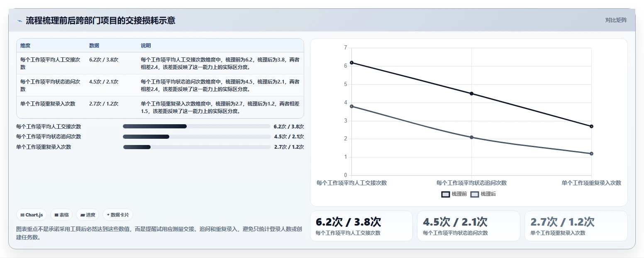Click the 梳理后 data point at 3.8
Image resolution: width=644 pixels, height=258 pixels.
click(x=351, y=106)
